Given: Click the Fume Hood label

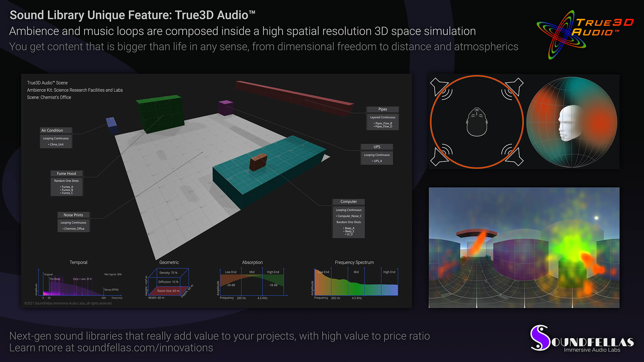Looking at the screenshot, I should [x=66, y=174].
